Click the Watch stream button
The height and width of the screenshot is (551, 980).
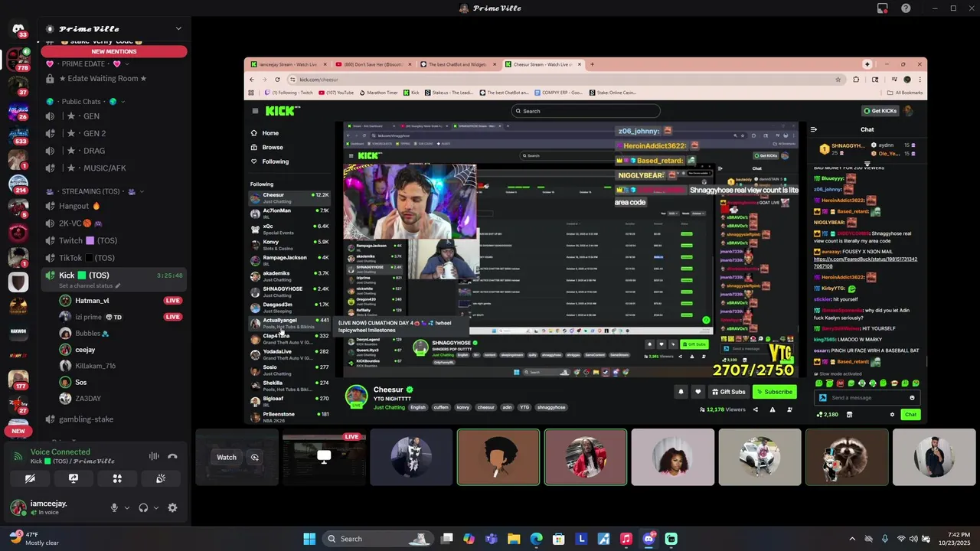click(227, 457)
